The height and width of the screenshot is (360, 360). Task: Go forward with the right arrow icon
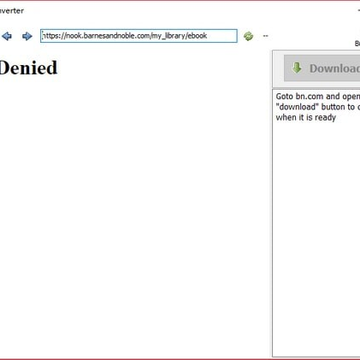tap(27, 36)
